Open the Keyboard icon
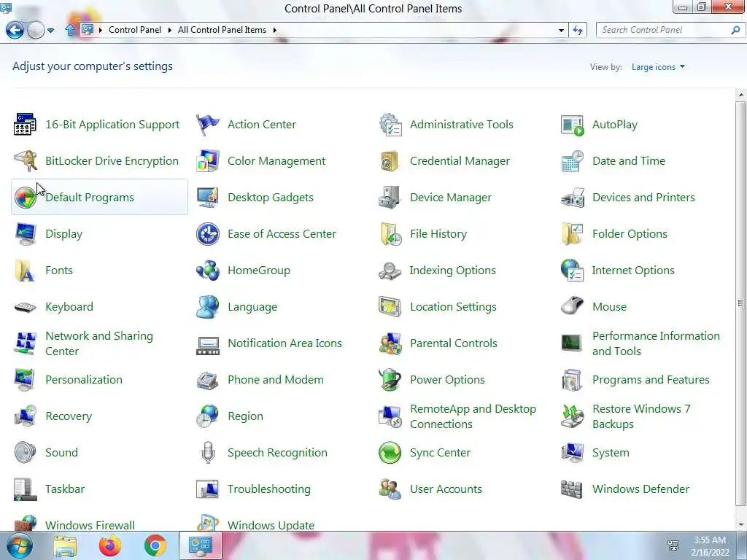Image resolution: width=747 pixels, height=560 pixels. click(x=25, y=307)
